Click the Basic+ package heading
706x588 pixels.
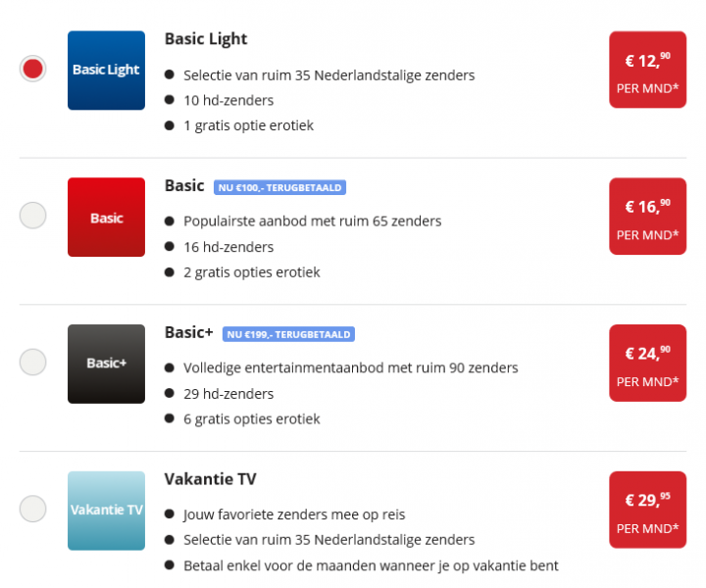tap(188, 333)
